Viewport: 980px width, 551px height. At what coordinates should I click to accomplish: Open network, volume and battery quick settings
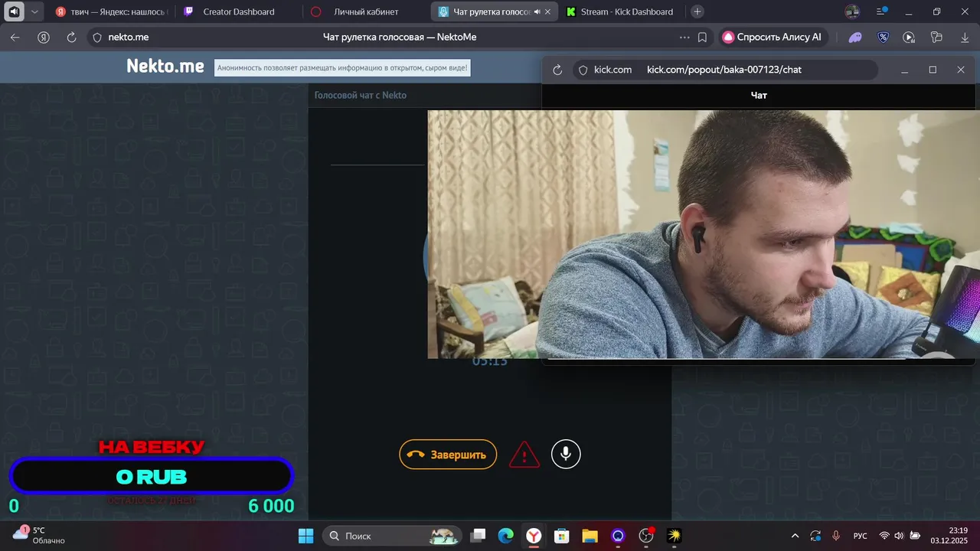899,536
